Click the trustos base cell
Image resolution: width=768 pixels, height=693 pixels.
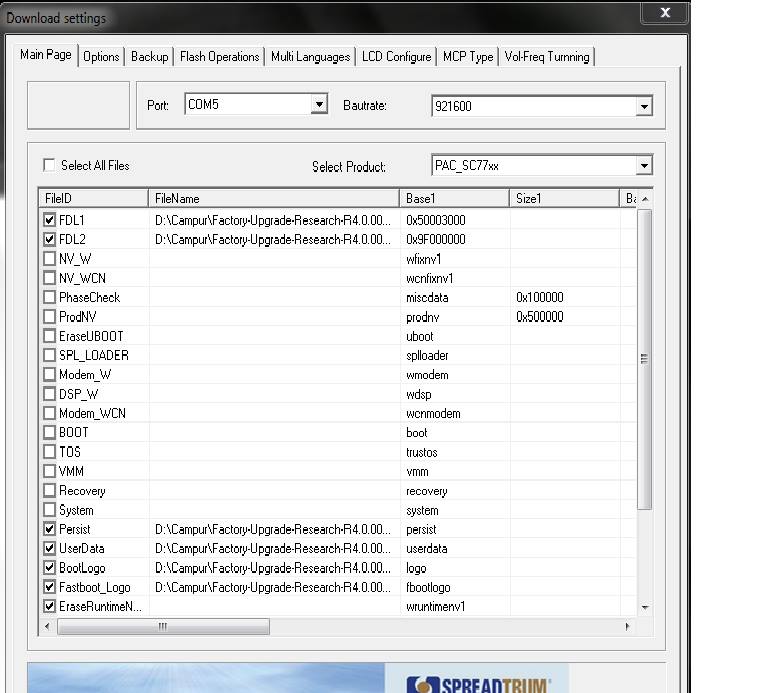click(422, 453)
